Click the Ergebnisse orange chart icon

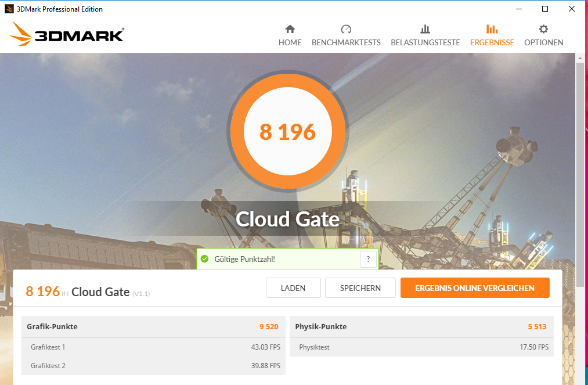492,29
